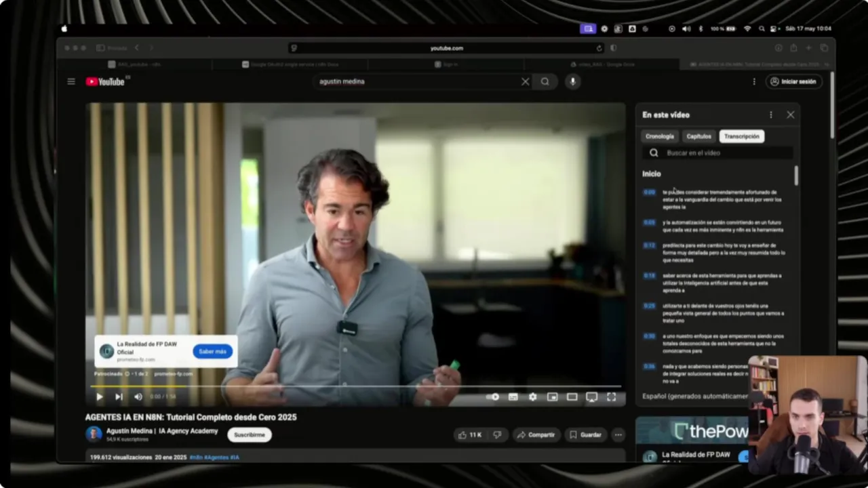Screen dimensions: 868x488
Task: Jump to transcript timestamp 0:12
Action: click(x=649, y=245)
